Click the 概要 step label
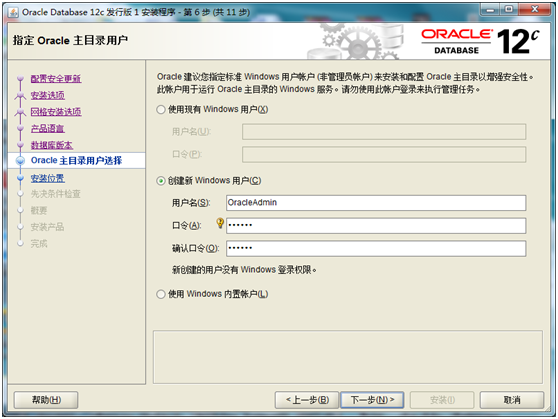 point(39,210)
